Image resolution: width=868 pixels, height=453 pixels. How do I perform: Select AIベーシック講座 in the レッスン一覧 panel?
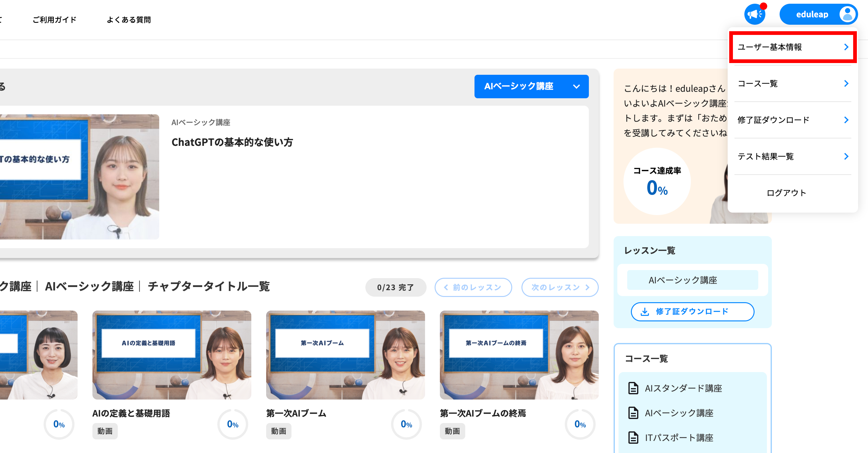pyautogui.click(x=692, y=280)
